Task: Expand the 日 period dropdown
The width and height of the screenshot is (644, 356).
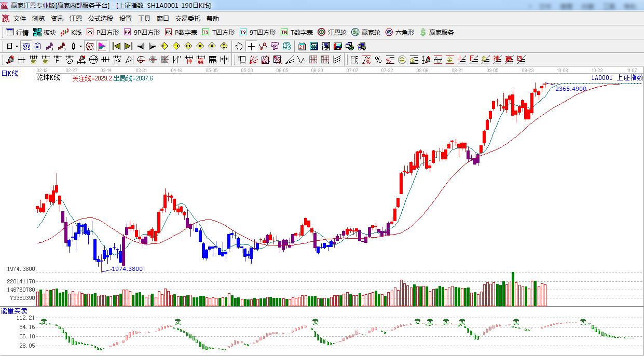Action: tap(12, 46)
